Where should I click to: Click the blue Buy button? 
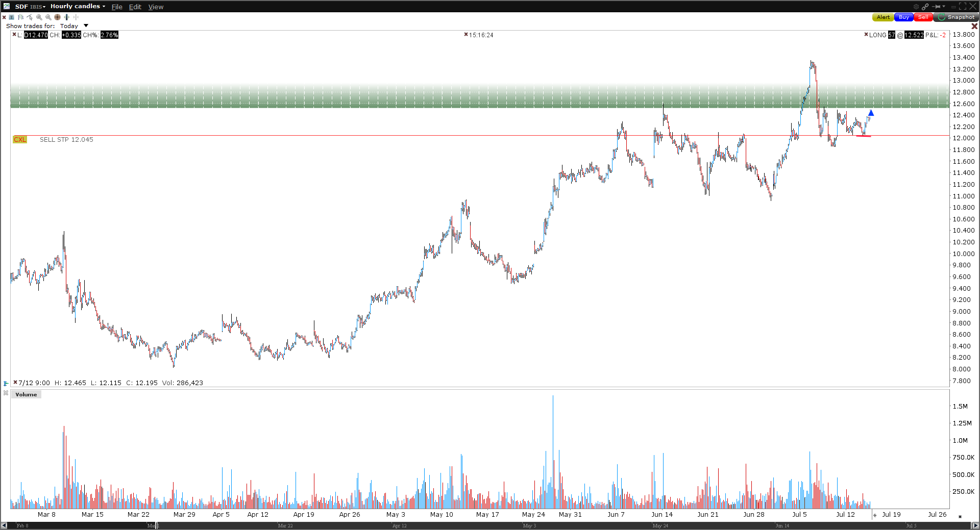click(903, 17)
